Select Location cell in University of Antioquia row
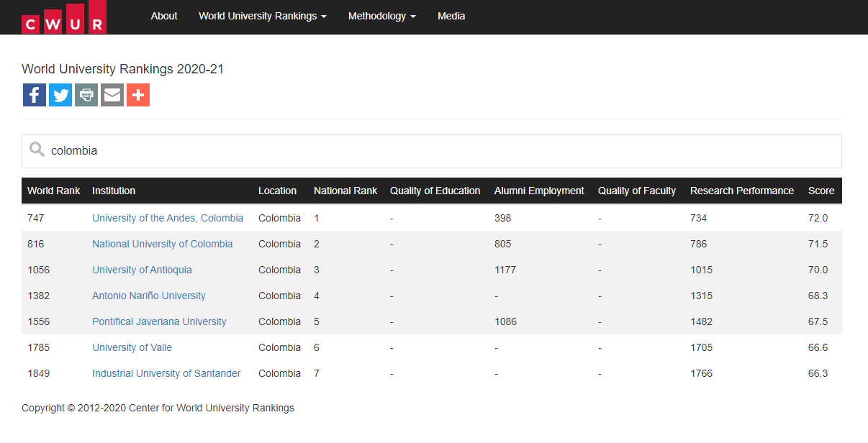Screen dimensions: 868x443 pos(279,270)
